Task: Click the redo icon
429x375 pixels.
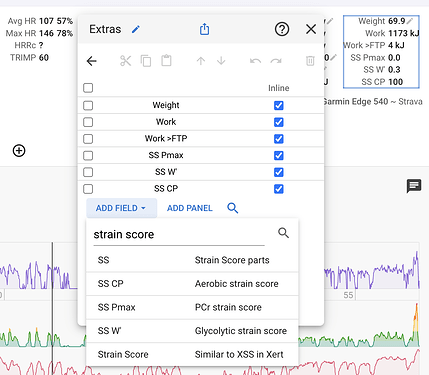Action: 276,61
